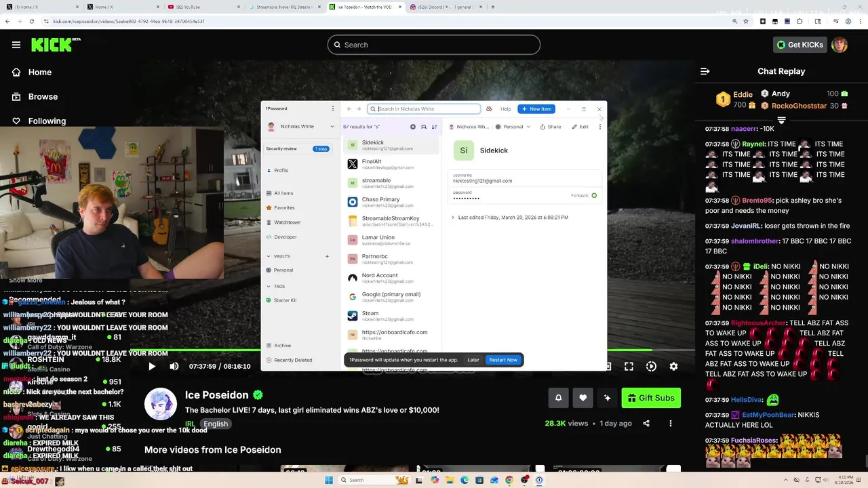The width and height of the screenshot is (868, 488).
Task: Go to Kick Home
Action: [33, 72]
